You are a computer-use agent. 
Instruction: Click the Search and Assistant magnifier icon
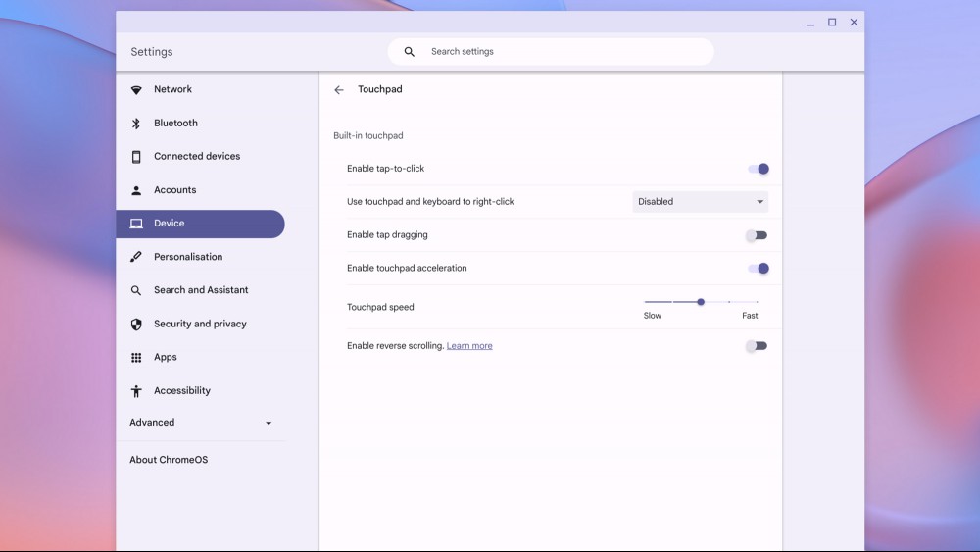click(x=136, y=290)
